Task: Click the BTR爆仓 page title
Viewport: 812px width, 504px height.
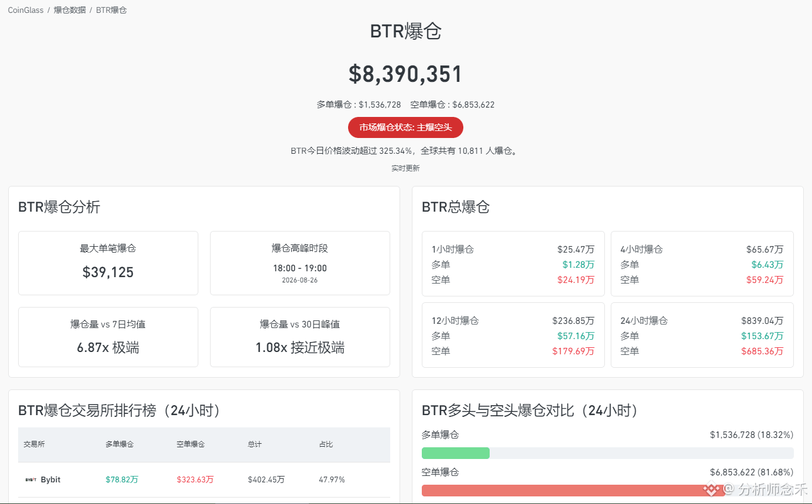Action: click(405, 31)
